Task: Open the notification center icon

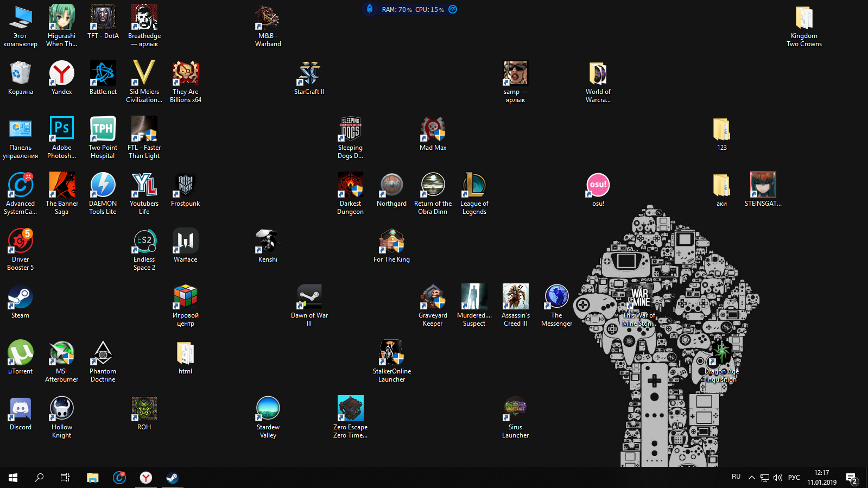Action: click(852, 478)
